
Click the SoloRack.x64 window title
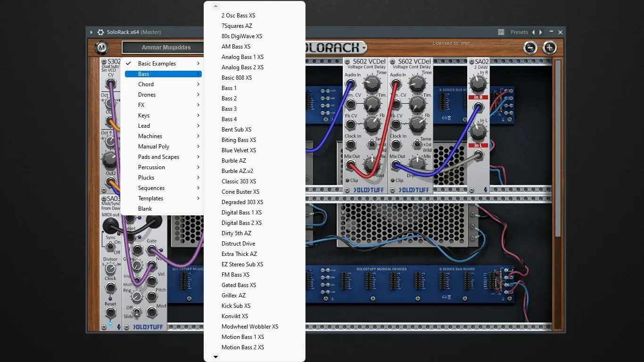(x=123, y=32)
